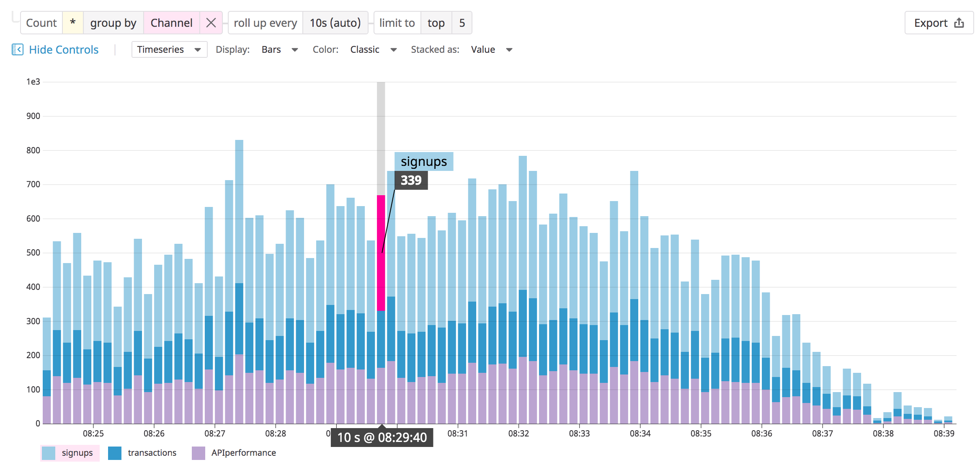Toggle the signups series in the legend

click(77, 452)
